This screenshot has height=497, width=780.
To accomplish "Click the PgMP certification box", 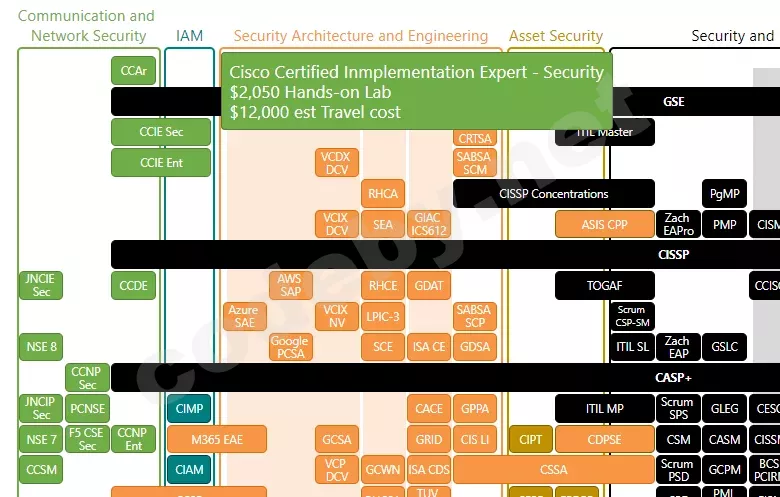I will 724,194.
